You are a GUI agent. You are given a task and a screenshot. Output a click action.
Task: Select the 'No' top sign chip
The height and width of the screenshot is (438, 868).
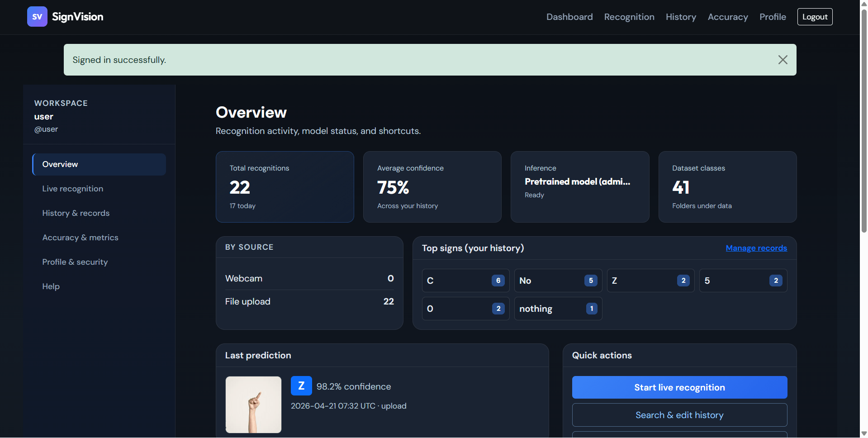(558, 281)
